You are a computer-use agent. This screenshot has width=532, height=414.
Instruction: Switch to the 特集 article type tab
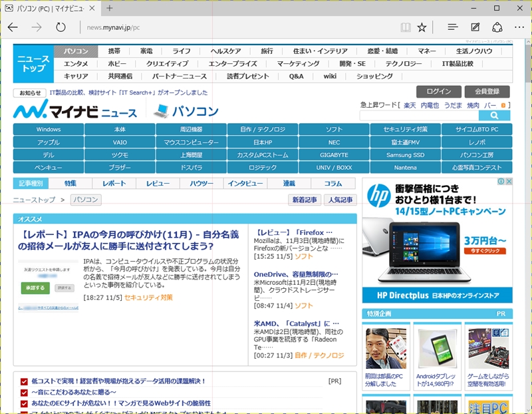tap(70, 184)
